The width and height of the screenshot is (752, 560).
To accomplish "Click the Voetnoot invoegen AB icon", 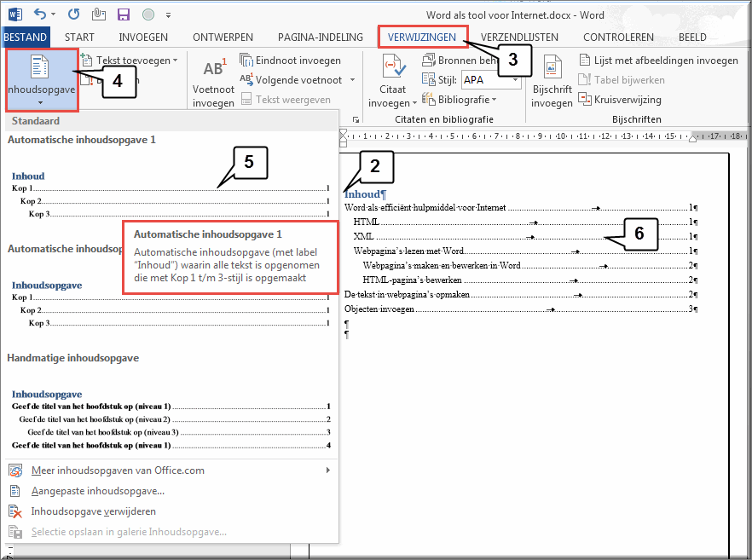I will click(214, 67).
